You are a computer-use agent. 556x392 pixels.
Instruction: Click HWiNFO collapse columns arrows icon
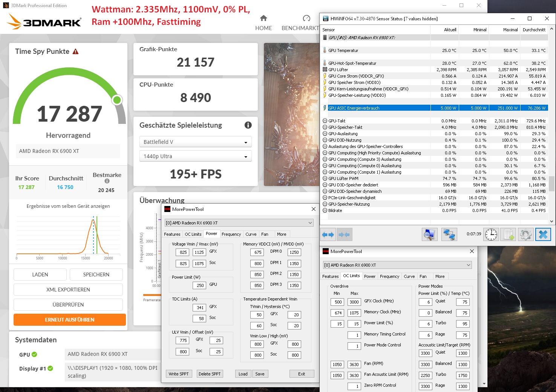[x=344, y=235]
